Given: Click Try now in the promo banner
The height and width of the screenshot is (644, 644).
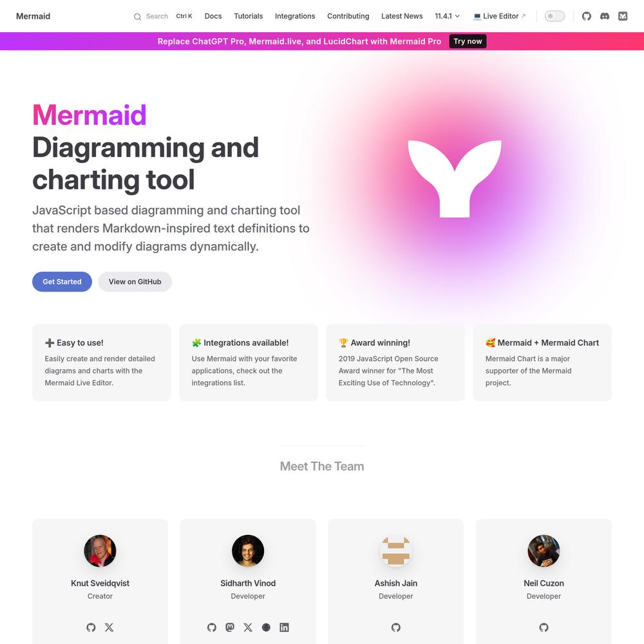Looking at the screenshot, I should (x=468, y=41).
